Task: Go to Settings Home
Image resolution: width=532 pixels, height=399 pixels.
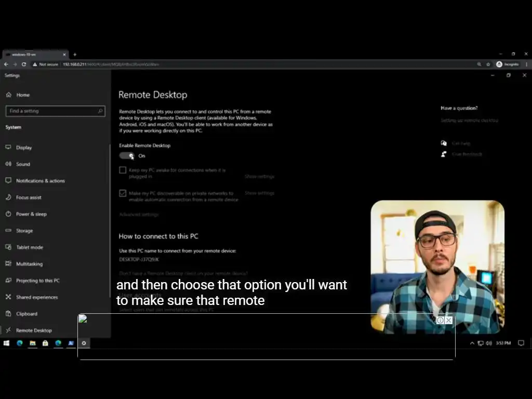Action: click(18, 95)
